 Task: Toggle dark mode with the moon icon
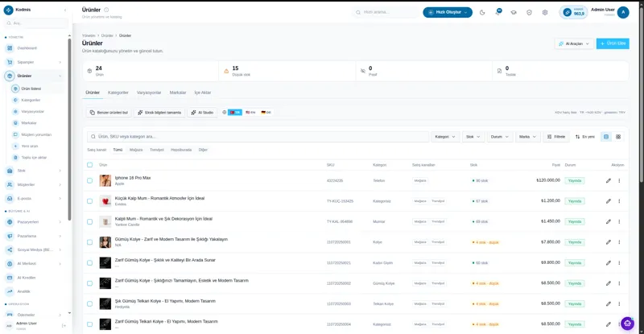click(482, 12)
